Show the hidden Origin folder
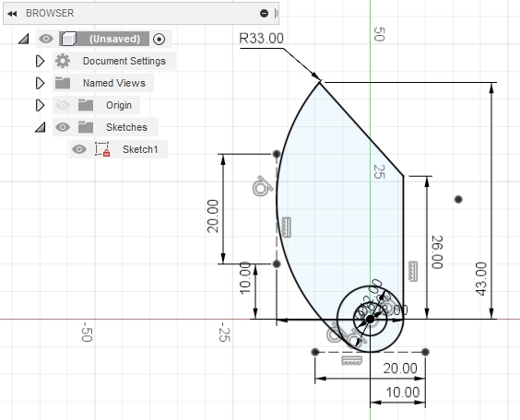Image resolution: width=520 pixels, height=420 pixels. click(63, 105)
